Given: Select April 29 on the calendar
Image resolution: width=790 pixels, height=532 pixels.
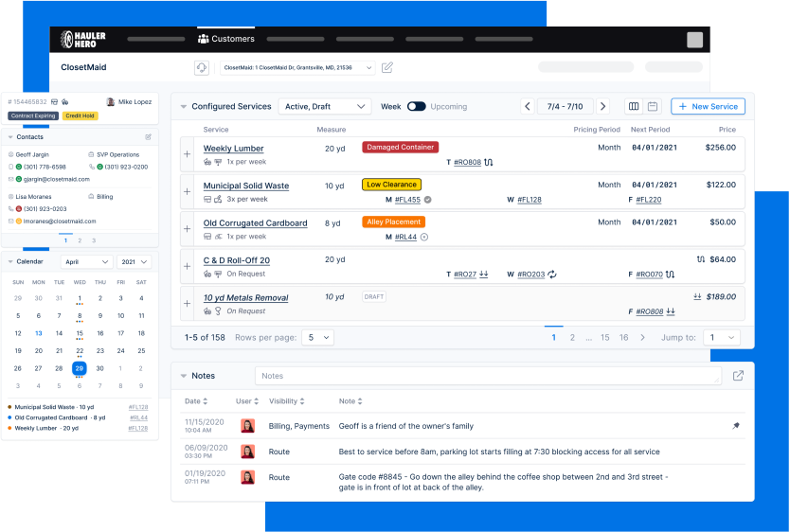Looking at the screenshot, I should 80,368.
